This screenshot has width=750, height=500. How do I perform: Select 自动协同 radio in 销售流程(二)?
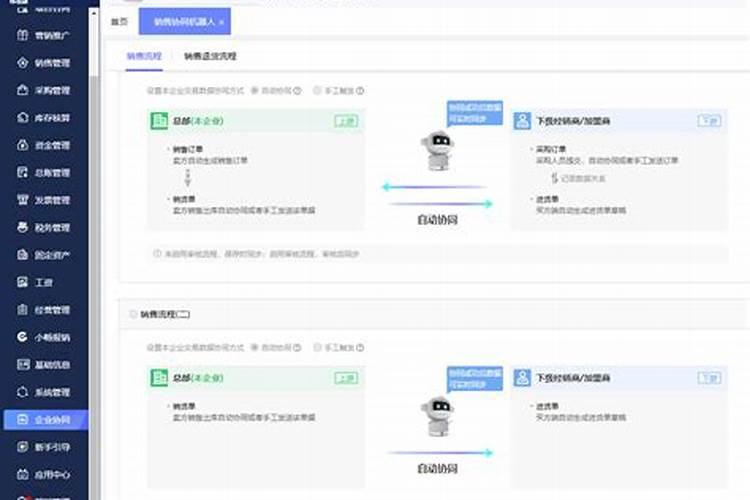[255, 347]
